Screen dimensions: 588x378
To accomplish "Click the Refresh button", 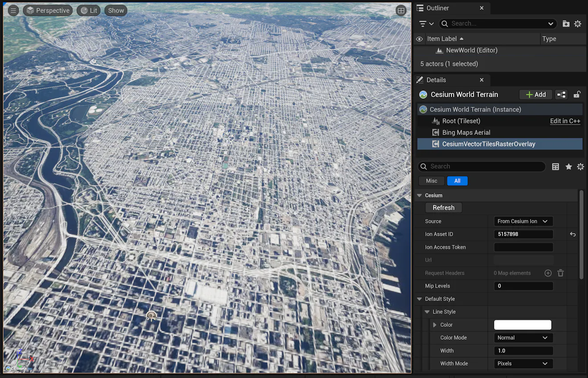I will pos(444,208).
